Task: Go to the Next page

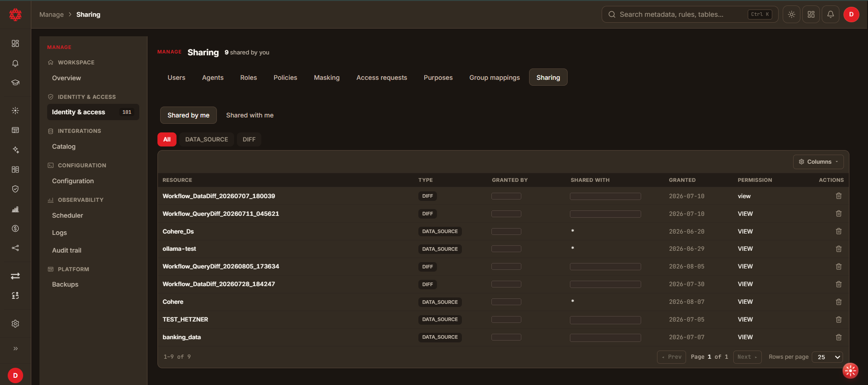Action: (747, 357)
